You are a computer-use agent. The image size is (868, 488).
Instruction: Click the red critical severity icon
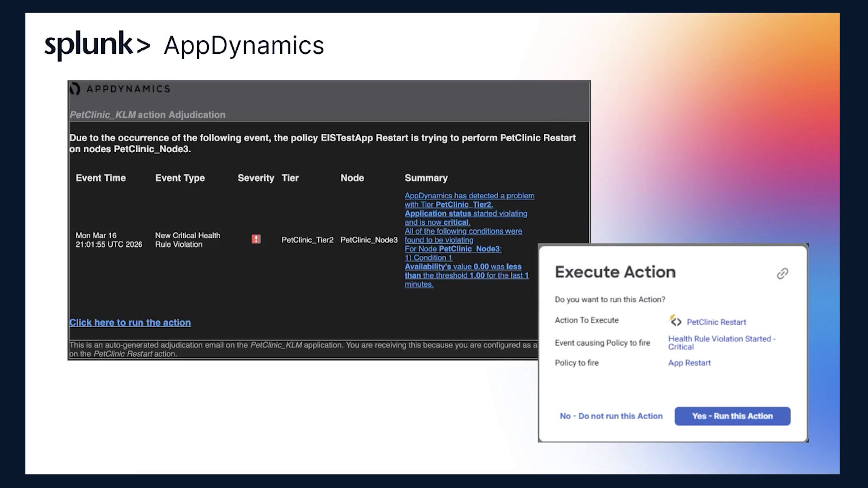click(x=256, y=239)
